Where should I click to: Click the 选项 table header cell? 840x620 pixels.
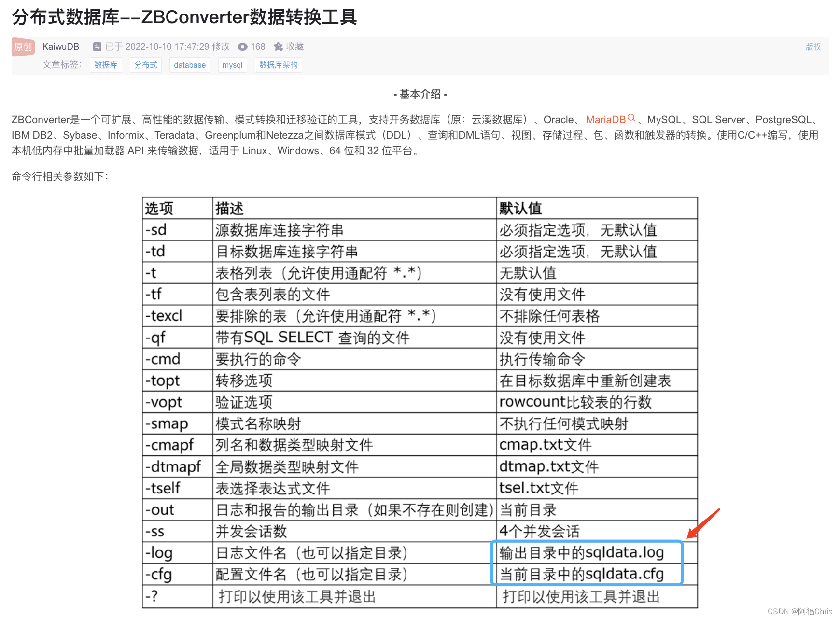tap(178, 208)
